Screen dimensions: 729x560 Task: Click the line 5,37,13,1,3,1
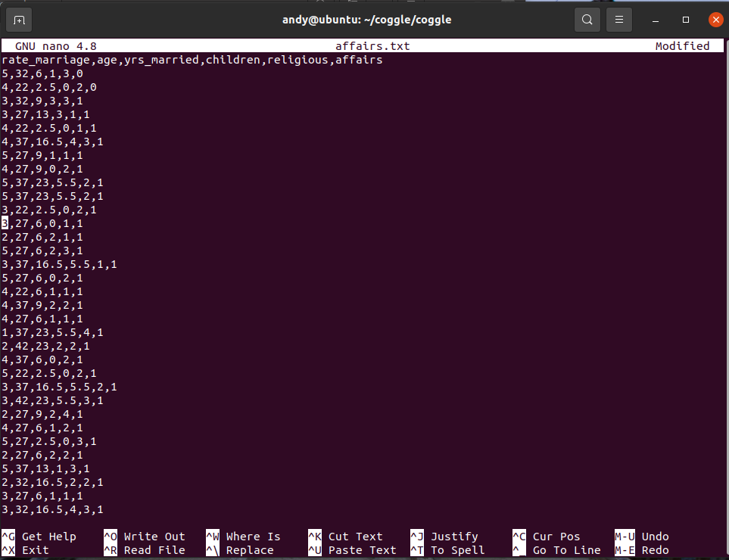click(45, 469)
